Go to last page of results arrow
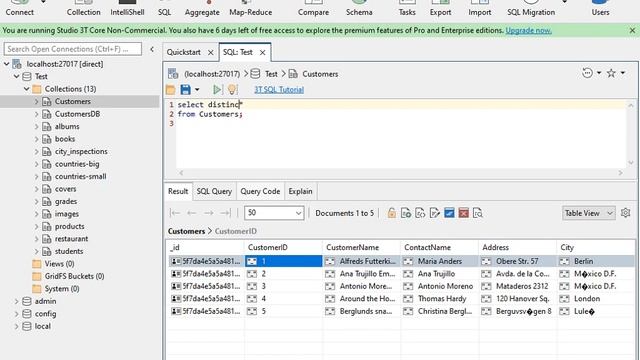Screen dimensions: 640x360 tap(225, 213)
